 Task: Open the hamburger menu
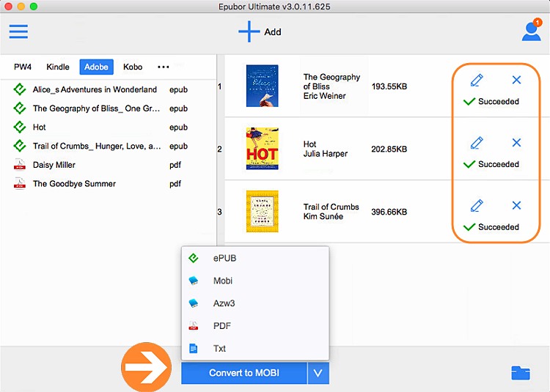[18, 32]
